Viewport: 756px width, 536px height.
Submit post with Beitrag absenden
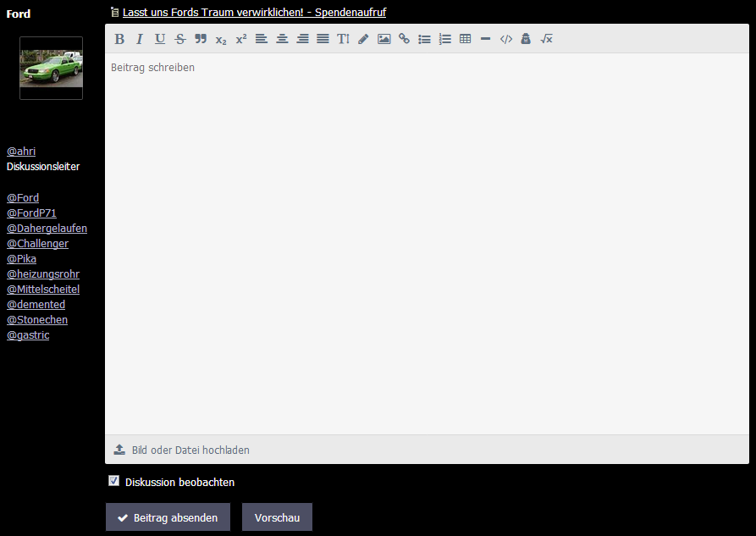[168, 517]
